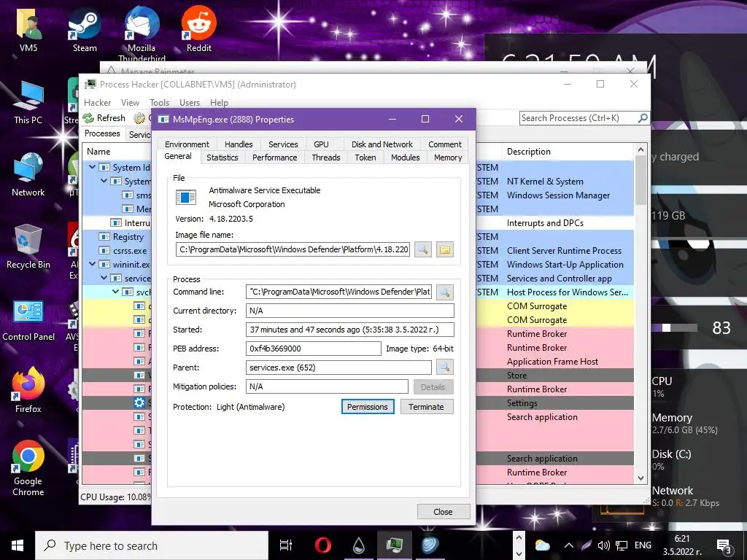Switch to the Modules tab
The image size is (747, 560).
[406, 157]
